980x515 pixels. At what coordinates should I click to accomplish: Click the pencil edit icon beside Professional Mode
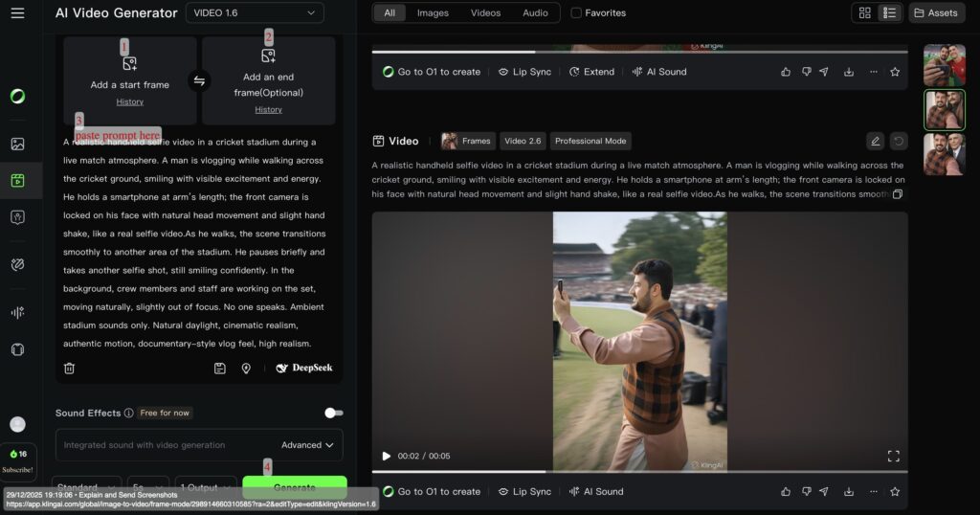point(875,141)
